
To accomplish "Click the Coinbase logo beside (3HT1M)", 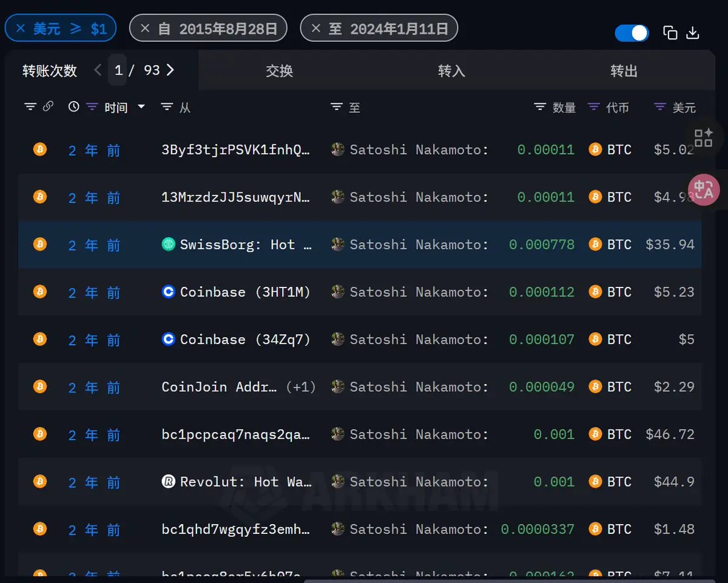I will point(169,291).
